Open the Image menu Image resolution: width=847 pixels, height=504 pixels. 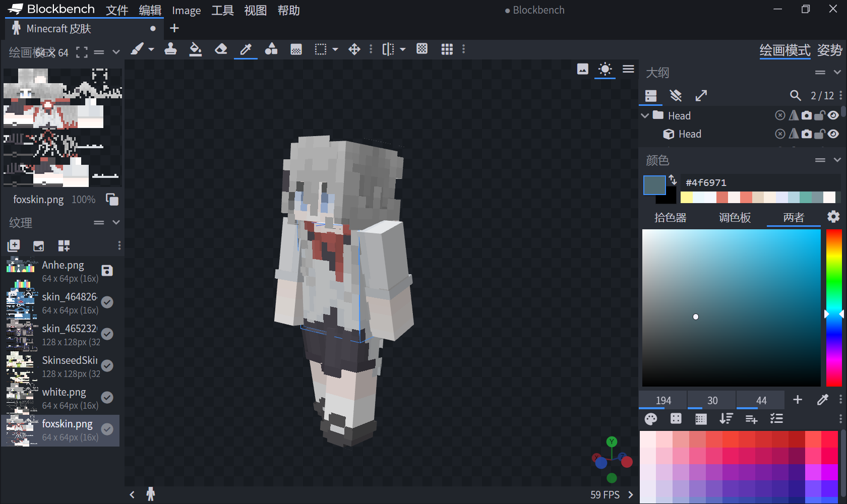click(x=186, y=10)
